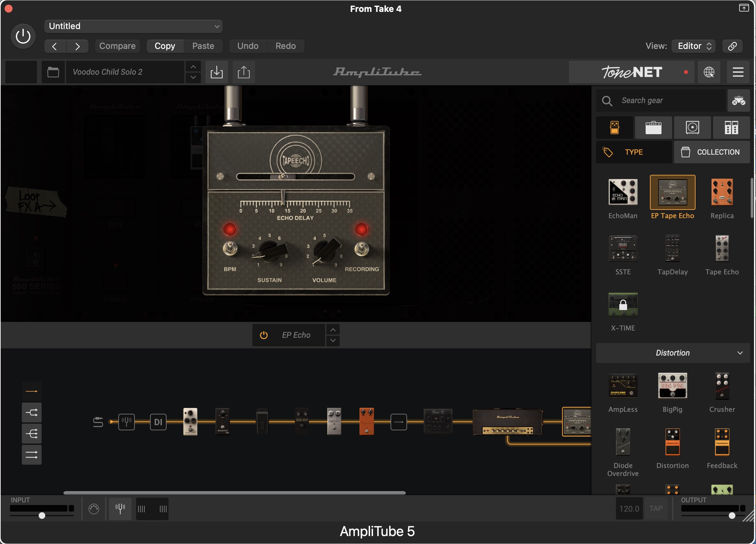Select the AmpLess pedal
Viewport: 756px width, 544px height.
tap(623, 386)
